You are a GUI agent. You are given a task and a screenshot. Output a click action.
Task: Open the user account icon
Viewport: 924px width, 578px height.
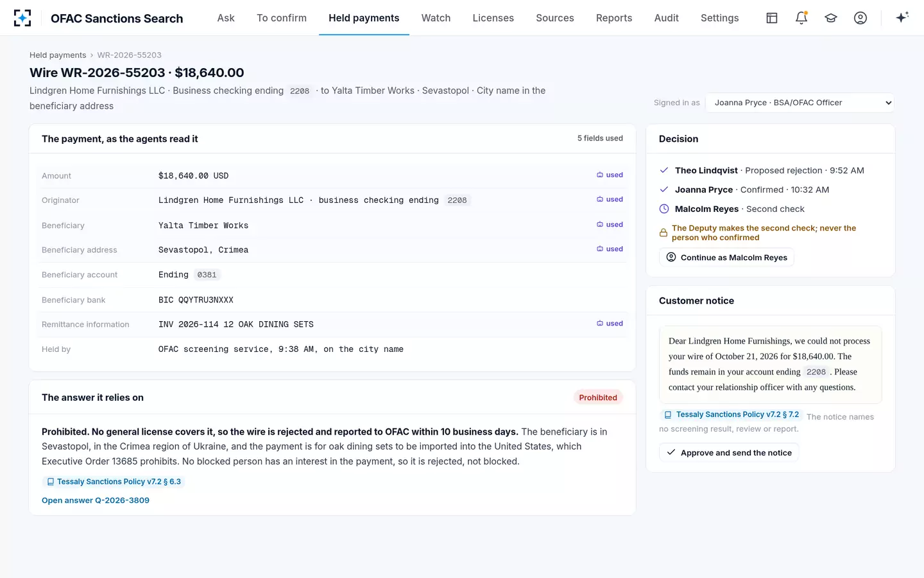tap(860, 18)
